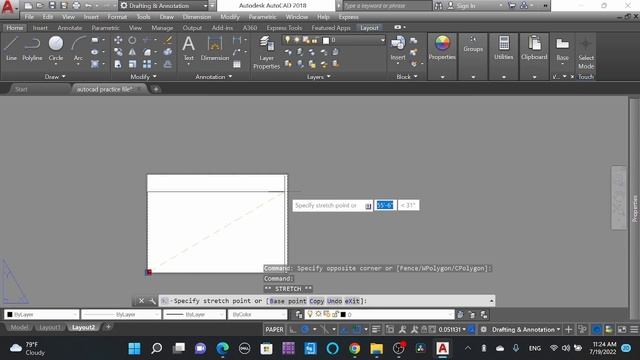
Task: Click the Base view icon
Action: 562,48
